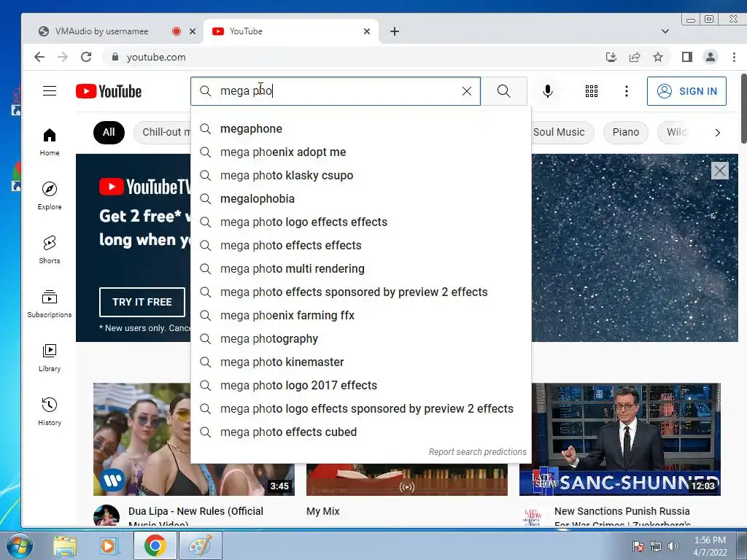Open Shorts in the sidebar
The width and height of the screenshot is (747, 560).
click(50, 249)
